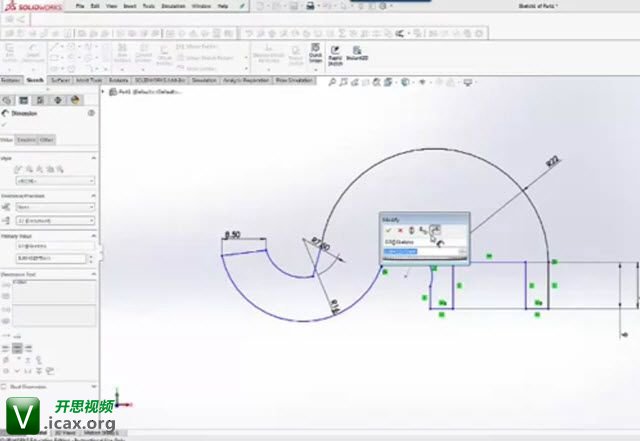The image size is (640, 441).
Task: Click the green check in Modify dialog
Action: [388, 231]
